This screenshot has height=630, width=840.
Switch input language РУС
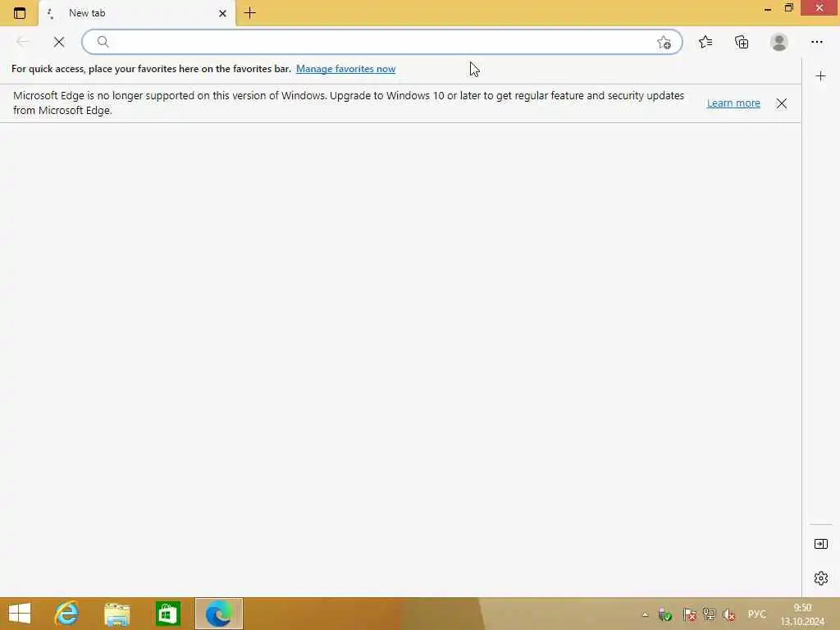pyautogui.click(x=756, y=614)
